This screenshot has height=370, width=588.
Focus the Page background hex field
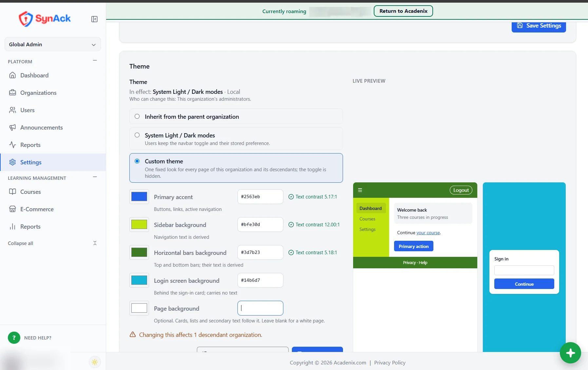pyautogui.click(x=260, y=308)
